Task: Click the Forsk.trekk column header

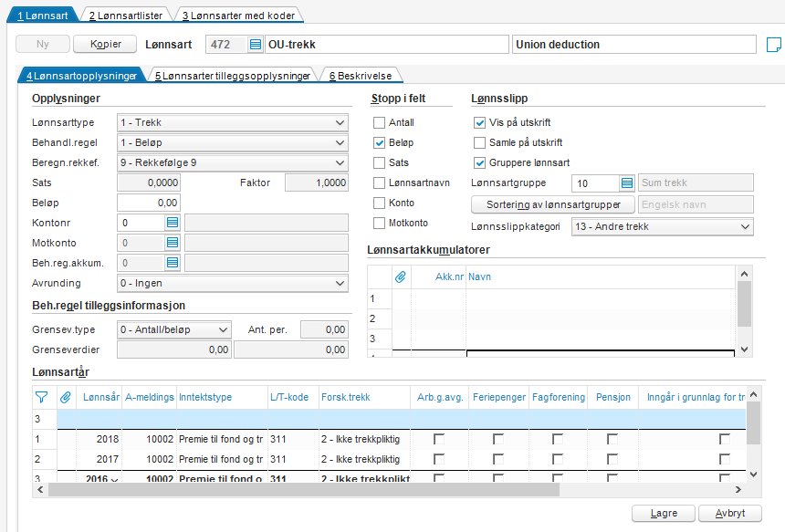Action: [x=364, y=397]
